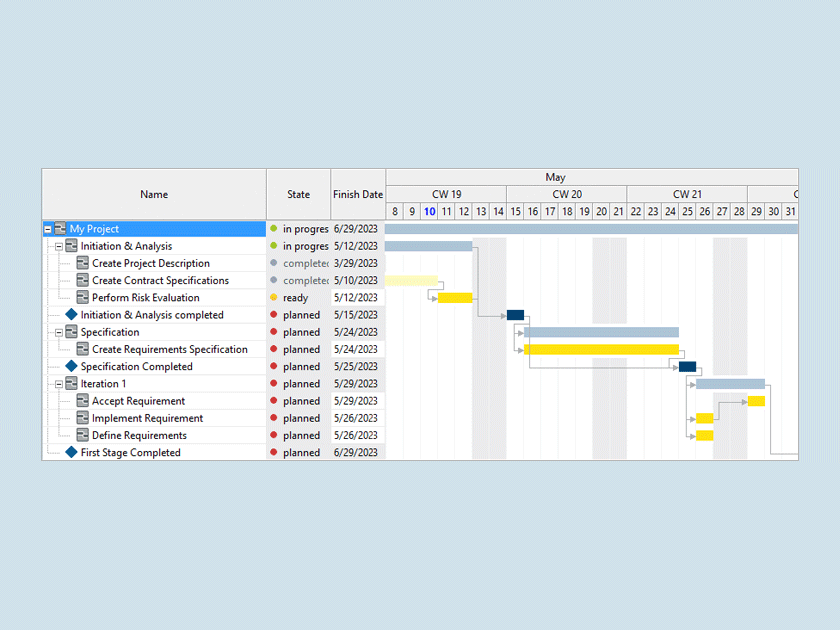
Task: Collapse the My Project tree node
Action: tap(48, 229)
